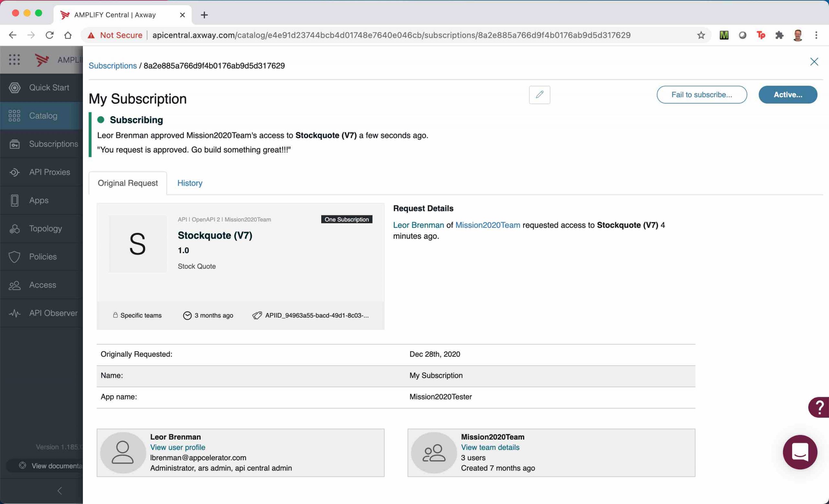Screen dimensions: 829x504
Task: Click the Active... button
Action: pos(788,95)
